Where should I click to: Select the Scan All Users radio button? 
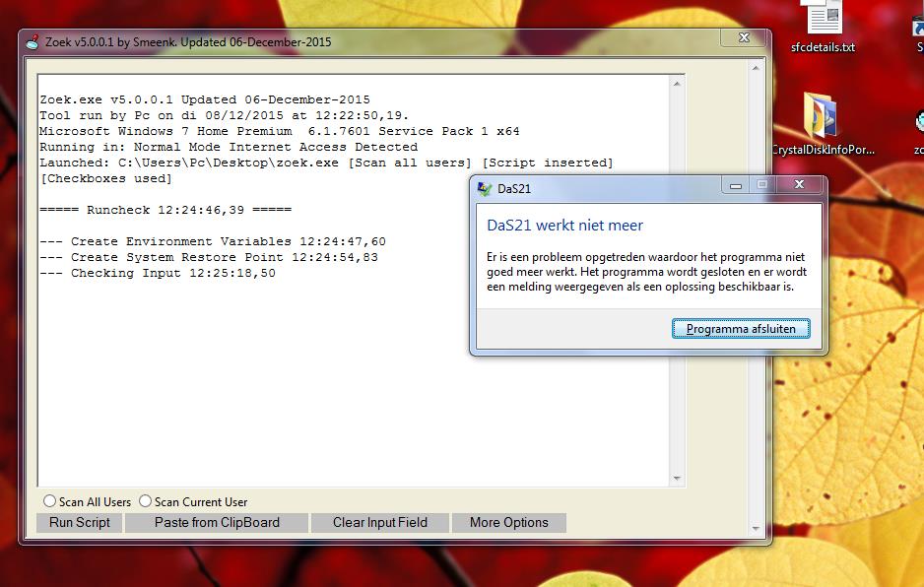tap(49, 501)
